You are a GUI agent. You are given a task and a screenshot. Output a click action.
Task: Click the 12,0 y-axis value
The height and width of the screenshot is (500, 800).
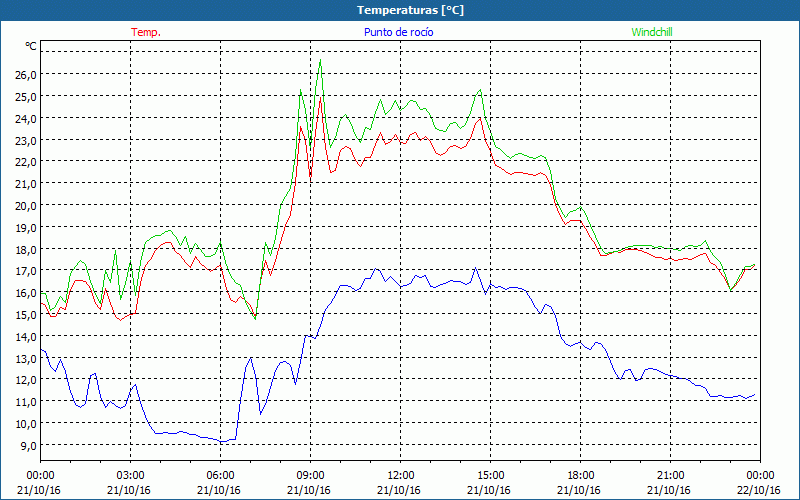pos(26,380)
